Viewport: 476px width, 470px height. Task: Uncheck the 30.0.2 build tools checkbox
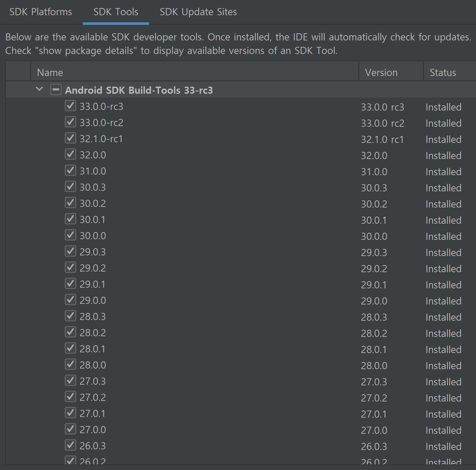coord(70,203)
